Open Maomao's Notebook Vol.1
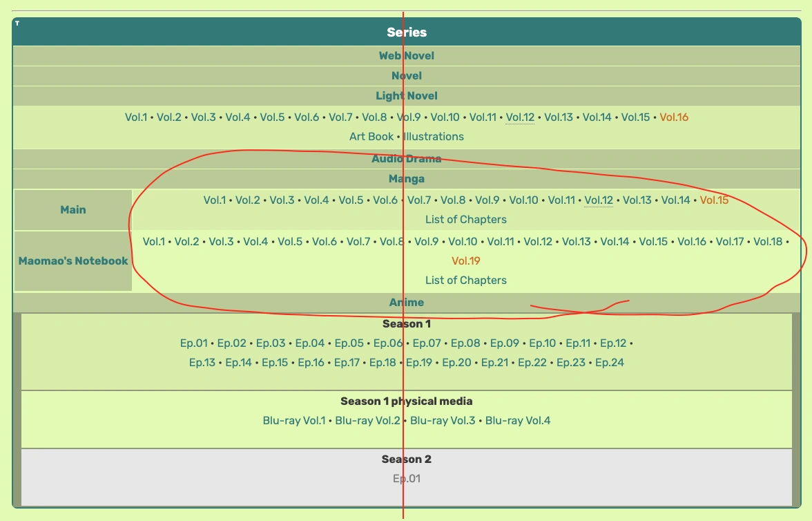The image size is (812, 521). 153,242
